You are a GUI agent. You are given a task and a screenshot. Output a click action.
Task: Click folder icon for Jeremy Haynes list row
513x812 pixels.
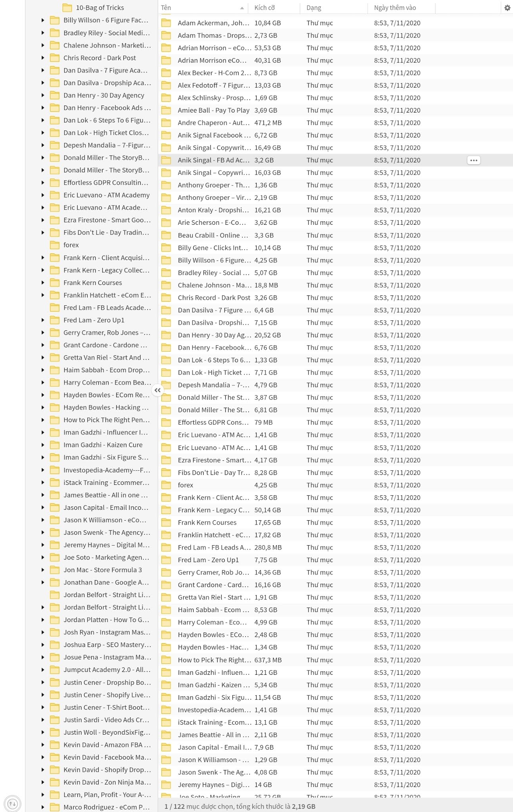click(x=166, y=785)
